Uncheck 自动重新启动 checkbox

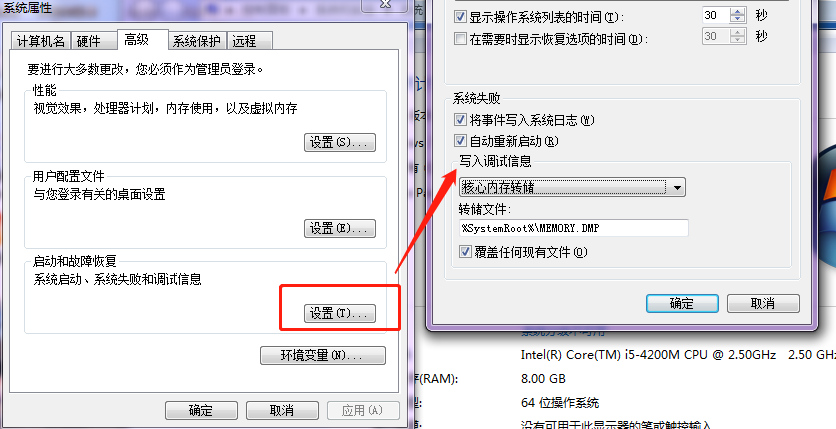coord(460,141)
